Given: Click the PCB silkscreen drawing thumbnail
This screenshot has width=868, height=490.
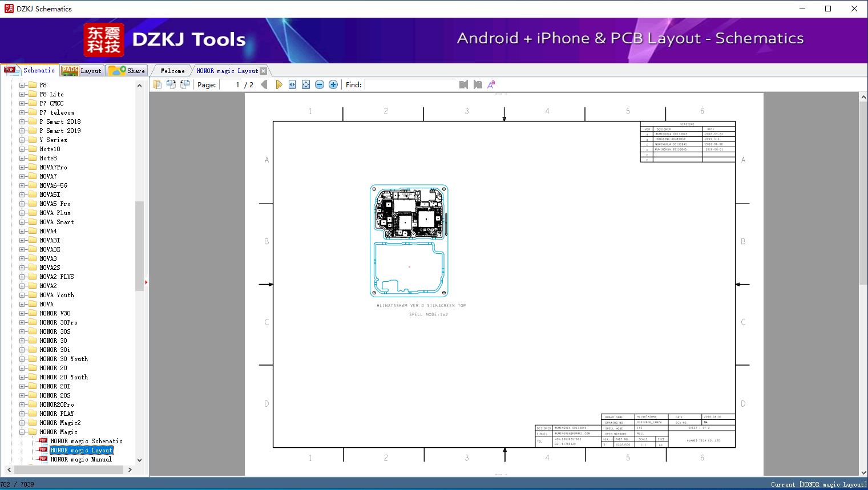Looking at the screenshot, I should tap(409, 241).
